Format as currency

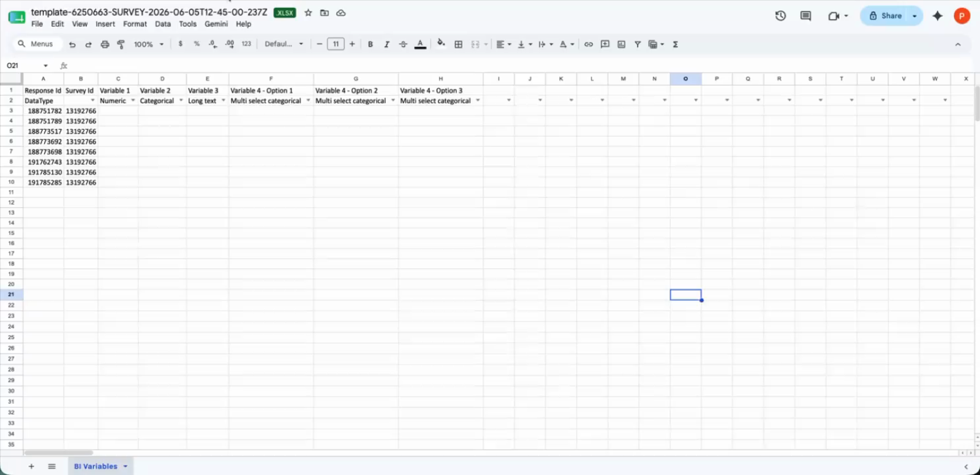point(180,44)
